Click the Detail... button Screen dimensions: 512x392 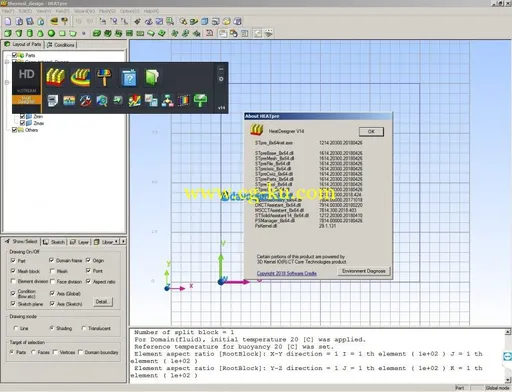click(x=102, y=302)
